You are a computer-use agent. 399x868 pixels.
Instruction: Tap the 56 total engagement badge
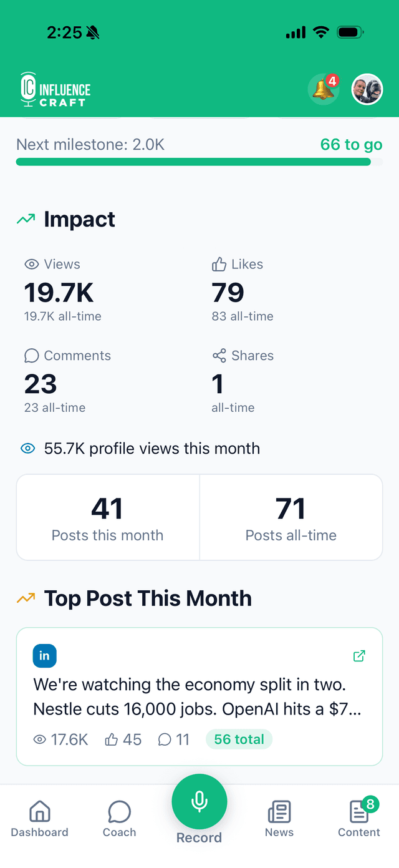(x=239, y=739)
